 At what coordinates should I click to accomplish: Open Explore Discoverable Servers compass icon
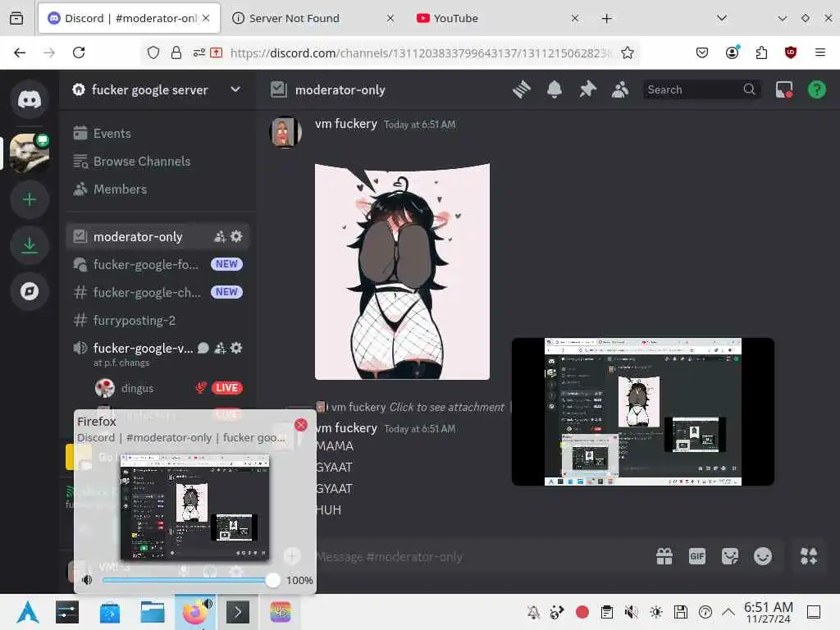(x=30, y=291)
